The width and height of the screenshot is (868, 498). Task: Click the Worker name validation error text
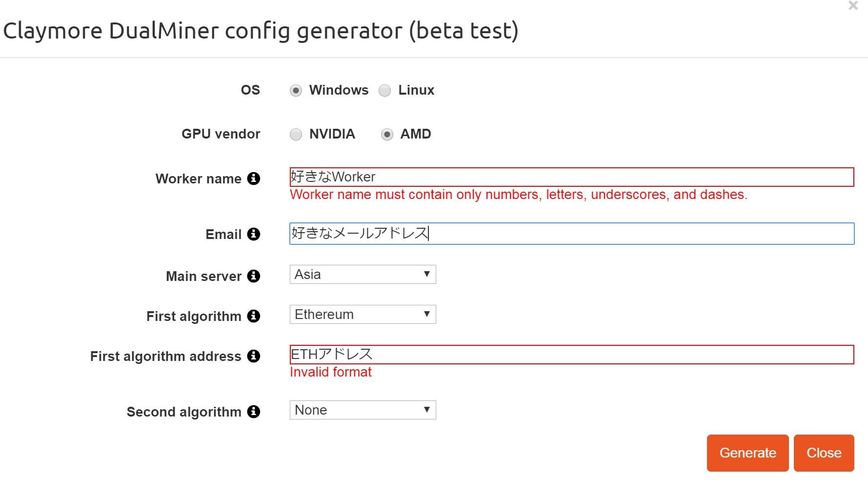tap(519, 195)
